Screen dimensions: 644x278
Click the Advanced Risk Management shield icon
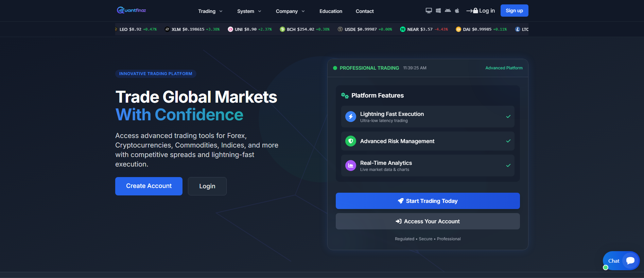[x=351, y=141]
